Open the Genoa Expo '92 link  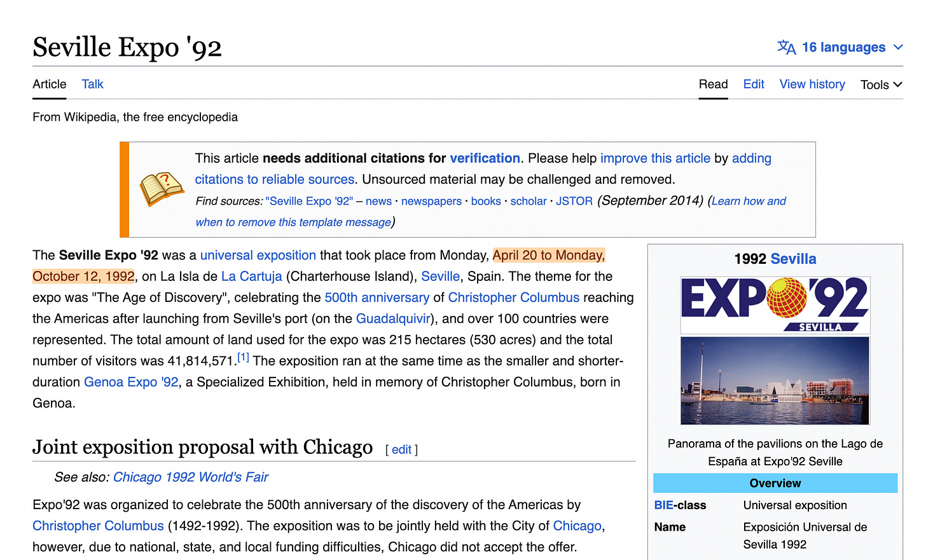(x=131, y=382)
